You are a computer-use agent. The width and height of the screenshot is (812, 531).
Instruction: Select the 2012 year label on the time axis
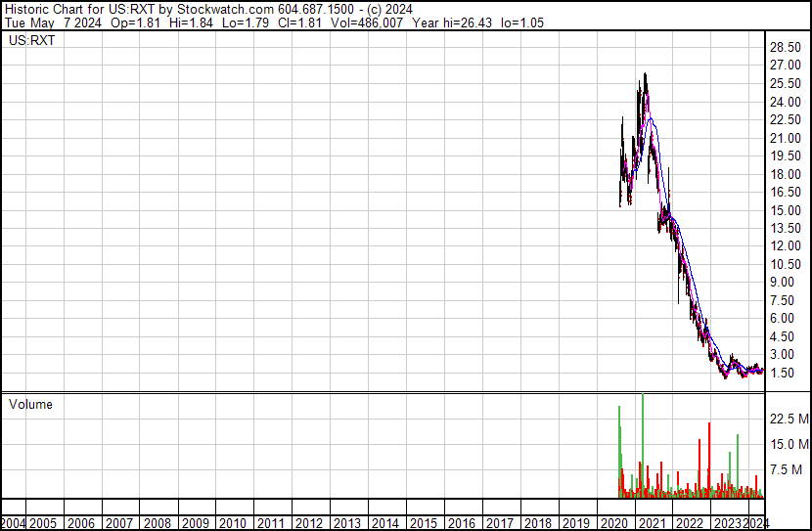pyautogui.click(x=309, y=523)
